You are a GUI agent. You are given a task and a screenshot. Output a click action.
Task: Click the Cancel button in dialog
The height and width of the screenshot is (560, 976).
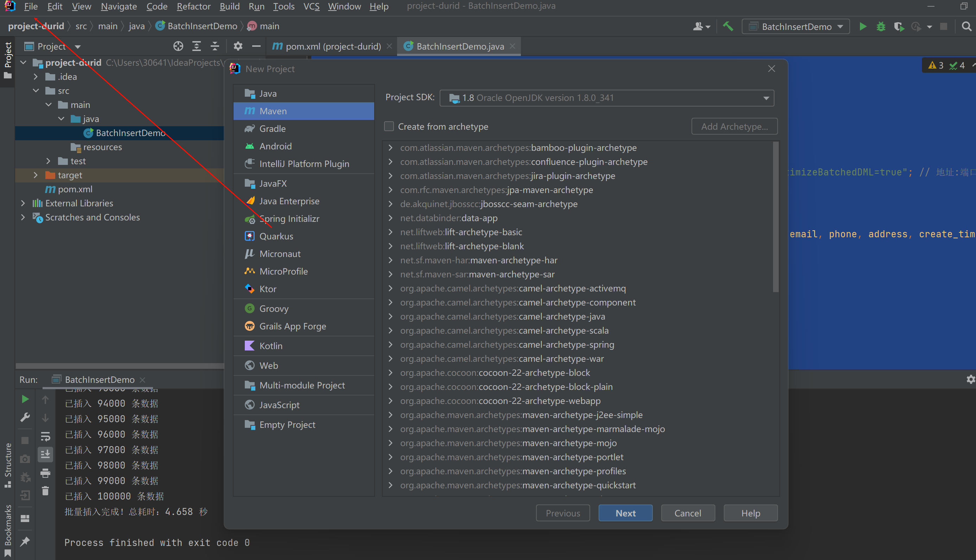point(688,513)
